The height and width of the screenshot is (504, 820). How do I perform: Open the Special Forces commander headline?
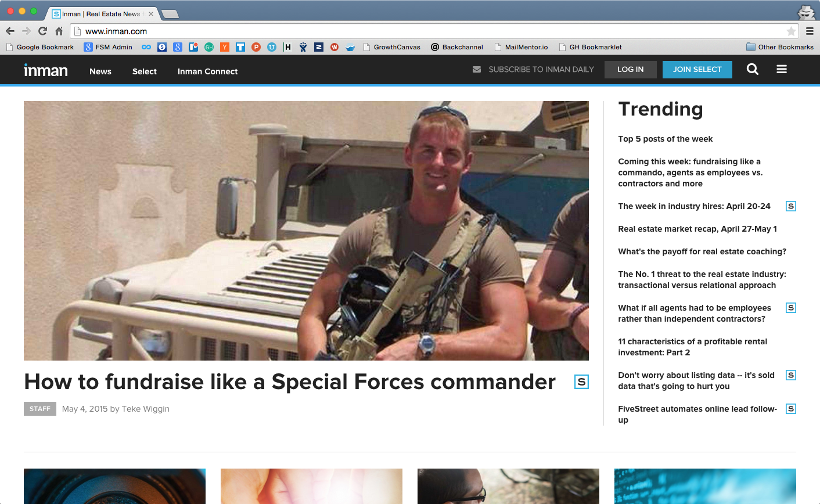tap(290, 381)
